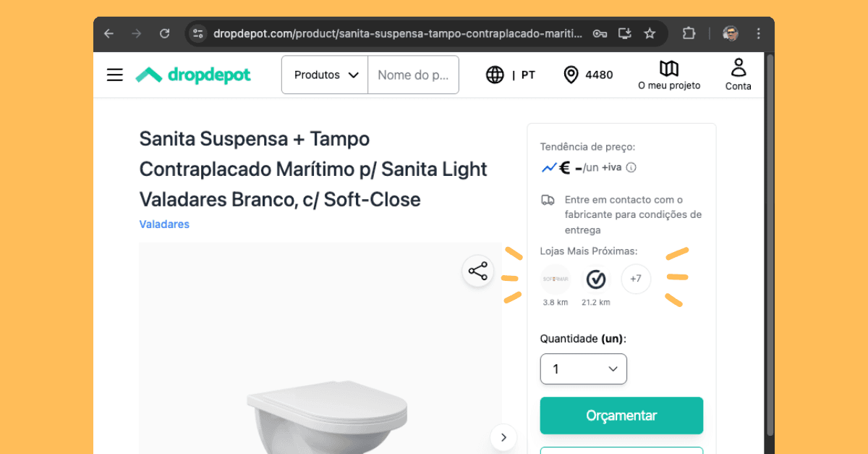Screen dimensions: 868x454
Task: Open the hamburger menu
Action: coord(115,75)
